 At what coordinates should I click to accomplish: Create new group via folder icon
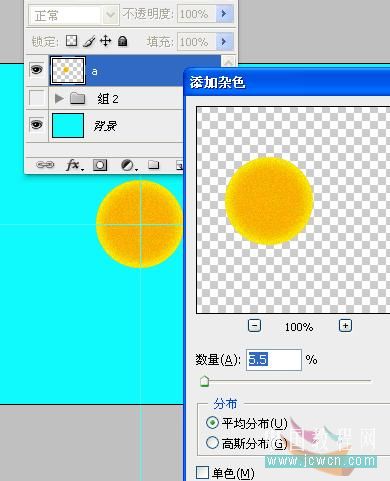(x=153, y=165)
